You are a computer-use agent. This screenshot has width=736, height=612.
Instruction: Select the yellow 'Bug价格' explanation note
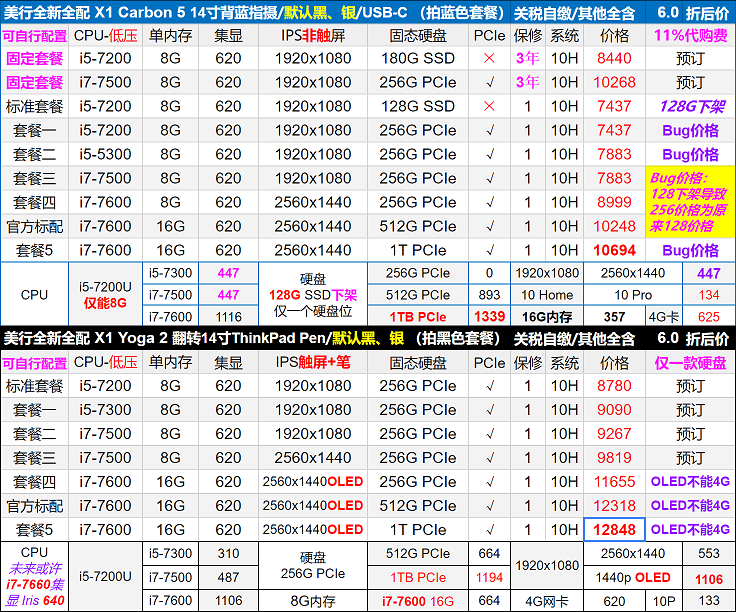[690, 202]
